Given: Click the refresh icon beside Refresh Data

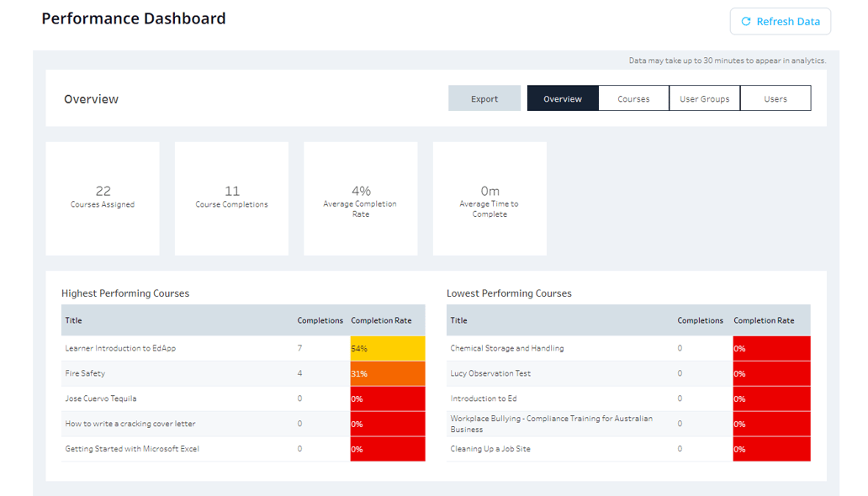Looking at the screenshot, I should click(x=748, y=21).
